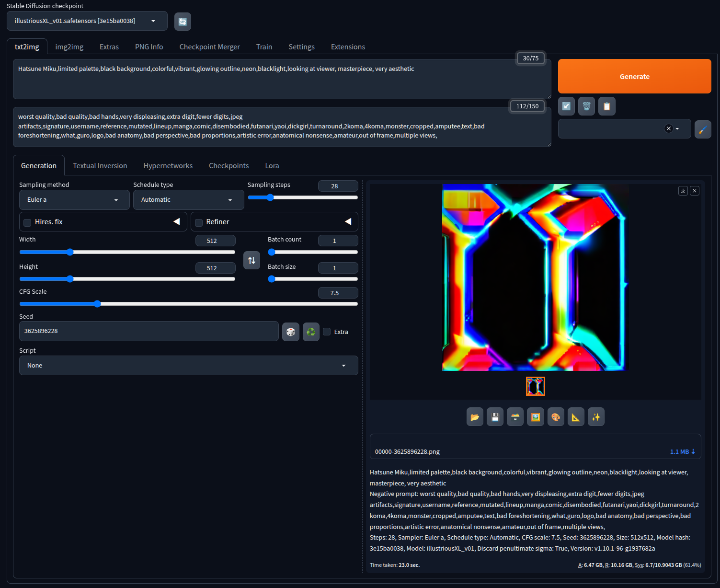Save the image with the floppy disk icon
This screenshot has height=588, width=720.
495,417
